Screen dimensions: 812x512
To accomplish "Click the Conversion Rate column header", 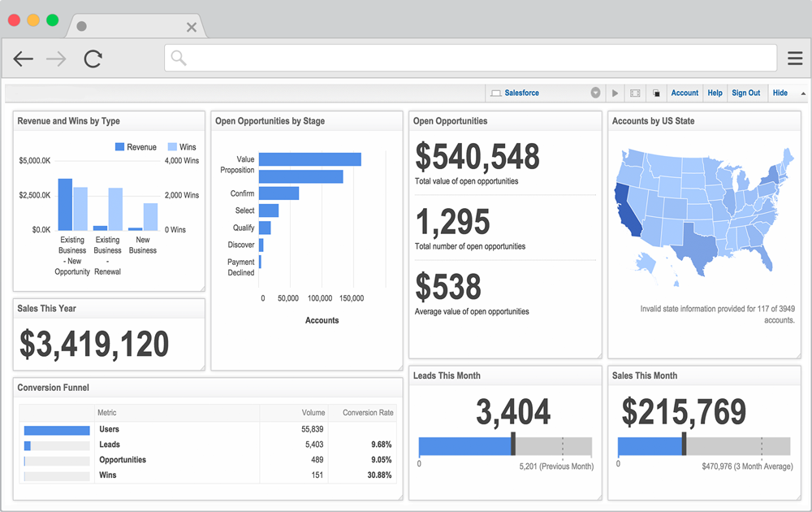I will click(368, 413).
